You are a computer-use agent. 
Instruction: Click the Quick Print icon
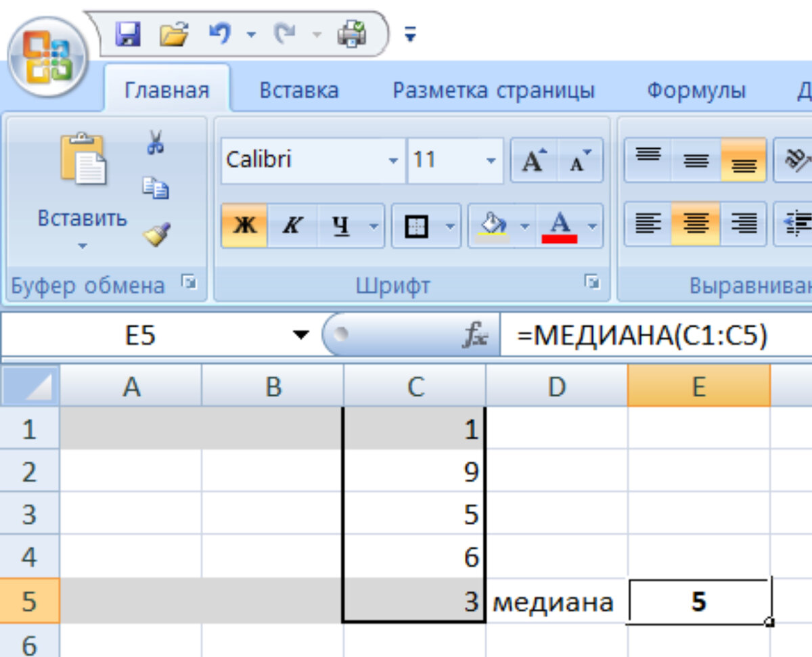pyautogui.click(x=350, y=32)
